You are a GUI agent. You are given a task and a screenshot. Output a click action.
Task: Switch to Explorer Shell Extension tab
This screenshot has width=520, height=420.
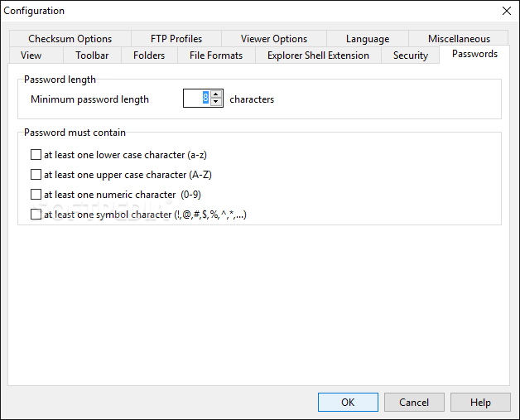[x=318, y=56]
